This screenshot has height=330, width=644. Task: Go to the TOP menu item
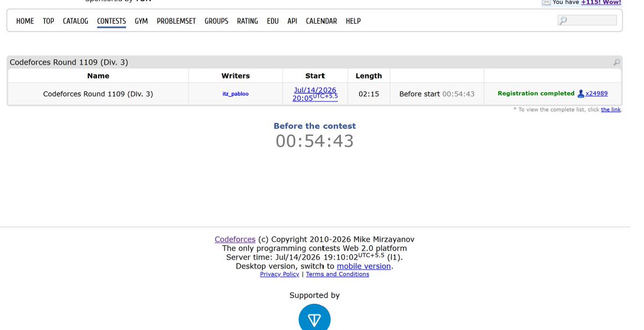point(48,21)
